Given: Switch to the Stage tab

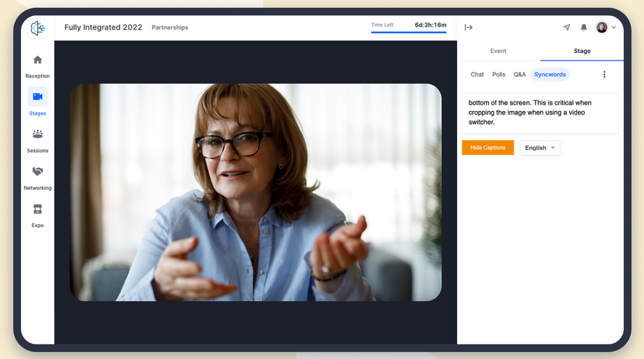Looking at the screenshot, I should 582,51.
